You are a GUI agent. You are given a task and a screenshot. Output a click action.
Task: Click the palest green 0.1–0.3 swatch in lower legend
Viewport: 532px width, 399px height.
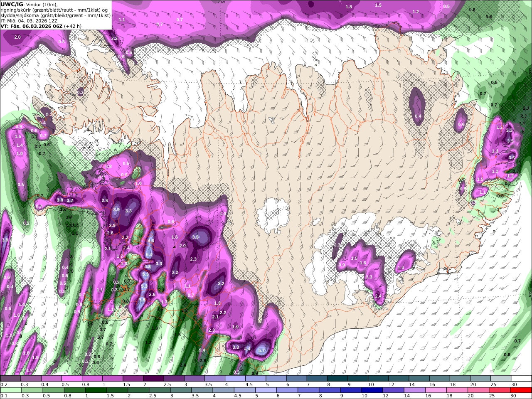[x=11, y=390]
